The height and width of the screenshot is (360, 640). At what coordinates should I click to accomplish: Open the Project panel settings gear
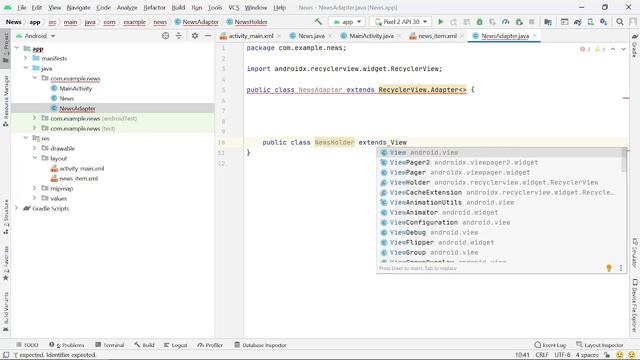pos(195,36)
